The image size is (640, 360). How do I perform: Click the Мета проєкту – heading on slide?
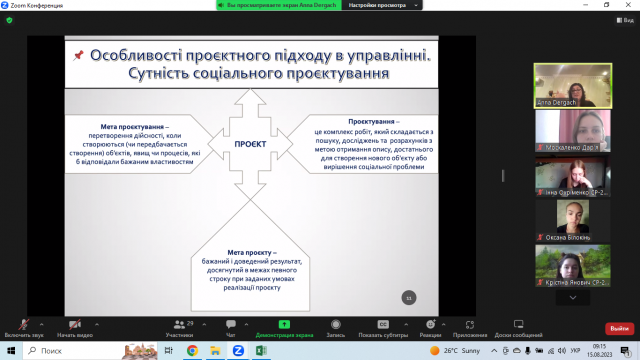(252, 253)
